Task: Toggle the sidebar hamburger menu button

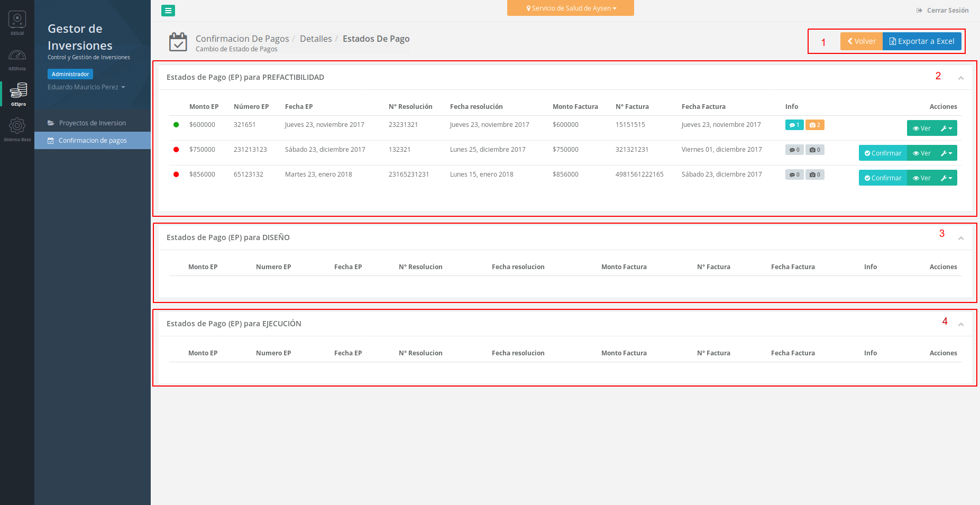Action: [168, 11]
